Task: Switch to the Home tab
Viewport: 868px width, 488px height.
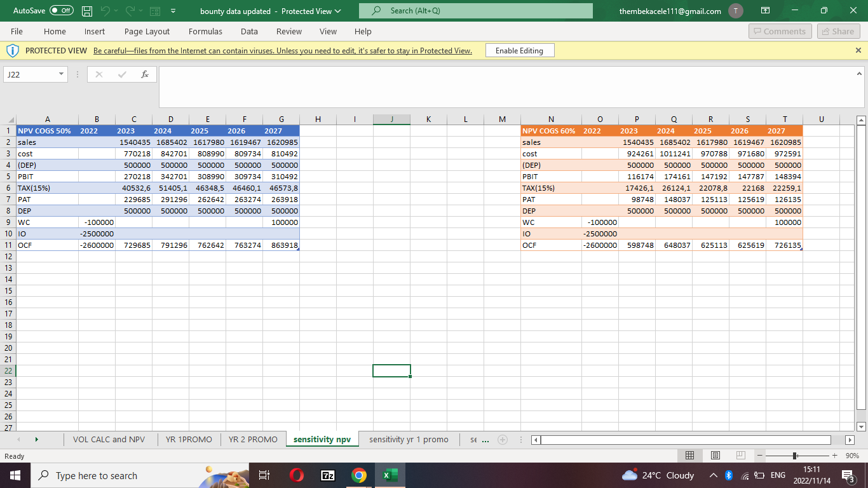Action: (55, 31)
